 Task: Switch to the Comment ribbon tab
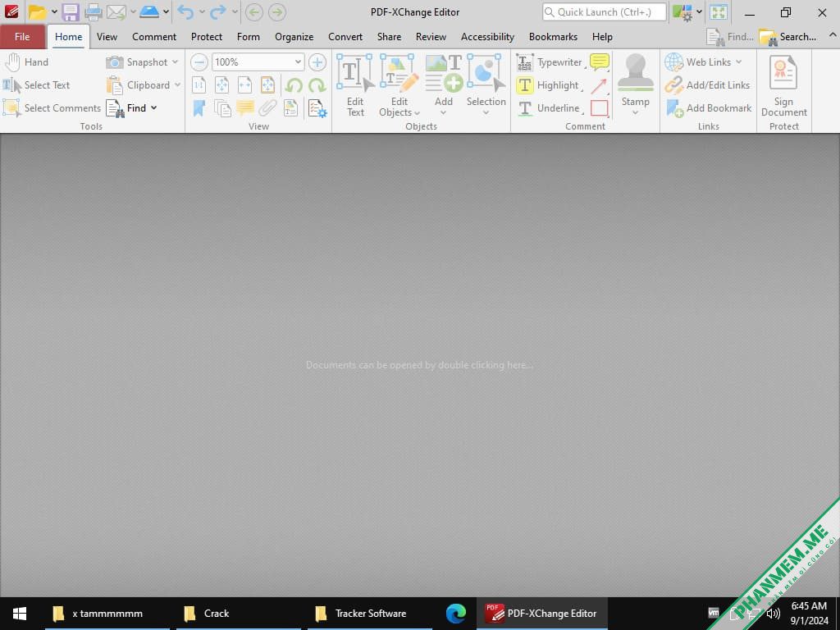click(154, 36)
